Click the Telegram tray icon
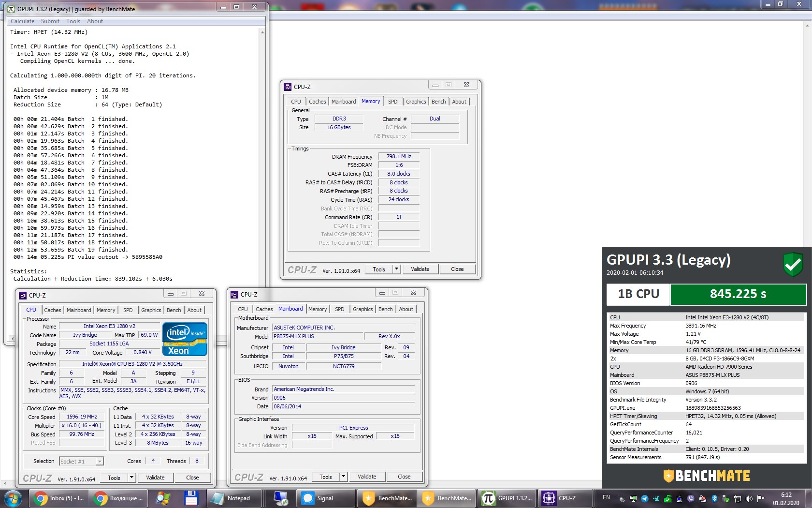Screen dimensions: 812x508 point(645,498)
